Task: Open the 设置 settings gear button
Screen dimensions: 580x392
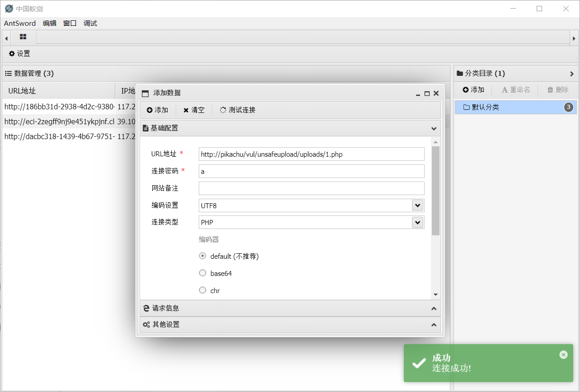Action: click(x=19, y=54)
